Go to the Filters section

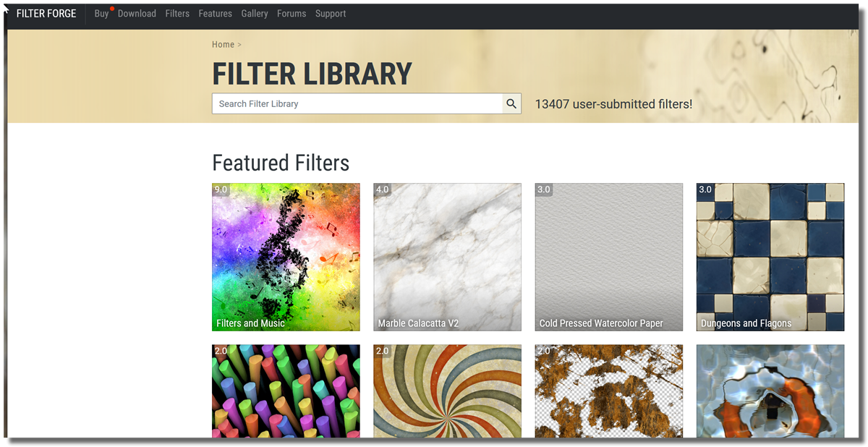[177, 14]
